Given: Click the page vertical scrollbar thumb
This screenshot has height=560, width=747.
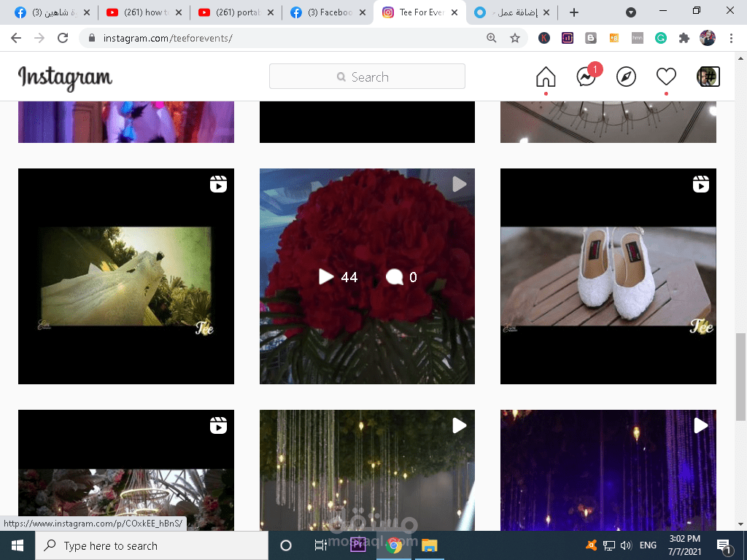Looking at the screenshot, I should pos(740,377).
